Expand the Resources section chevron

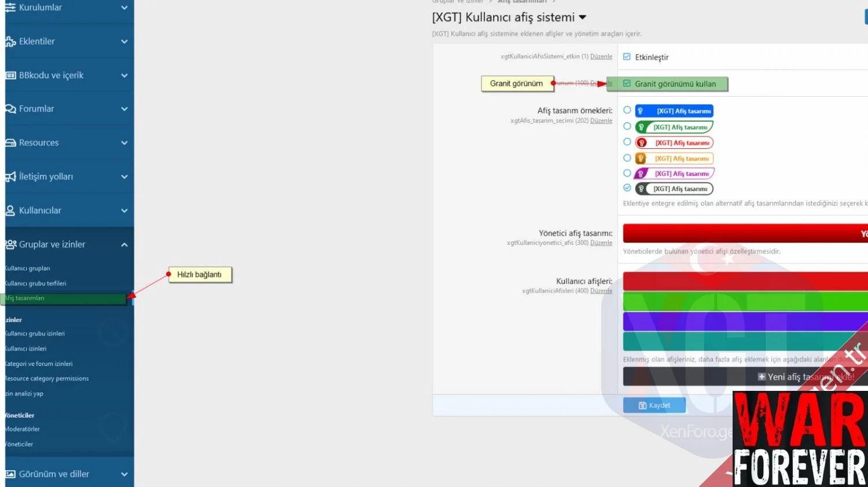point(124,143)
